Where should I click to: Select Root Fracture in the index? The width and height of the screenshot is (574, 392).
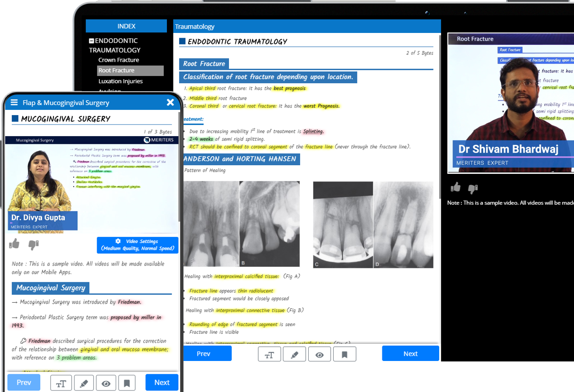coord(130,71)
